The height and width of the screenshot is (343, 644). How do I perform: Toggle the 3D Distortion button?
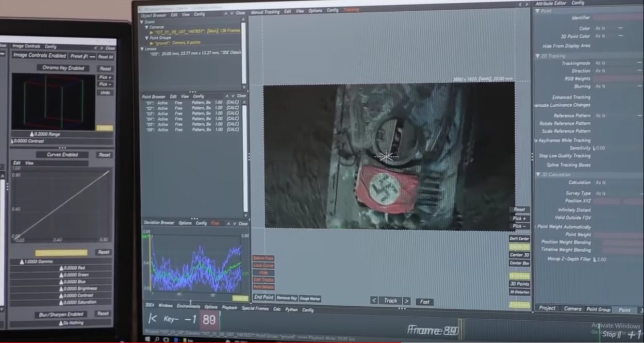519,292
